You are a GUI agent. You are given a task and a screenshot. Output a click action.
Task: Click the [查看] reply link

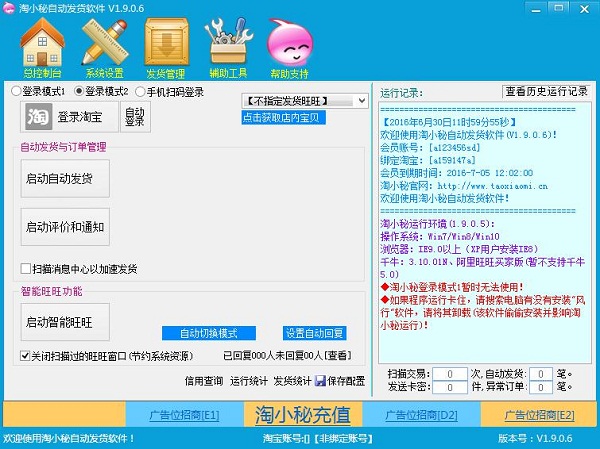coord(338,356)
